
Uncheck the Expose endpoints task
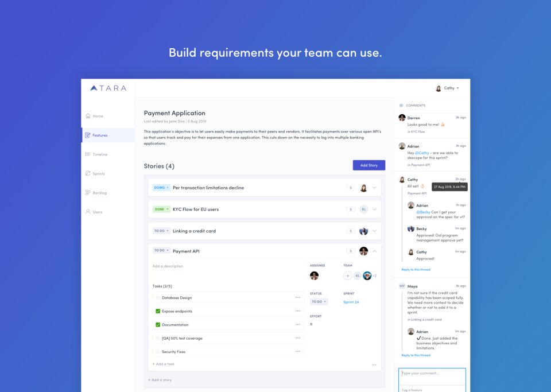pos(158,311)
